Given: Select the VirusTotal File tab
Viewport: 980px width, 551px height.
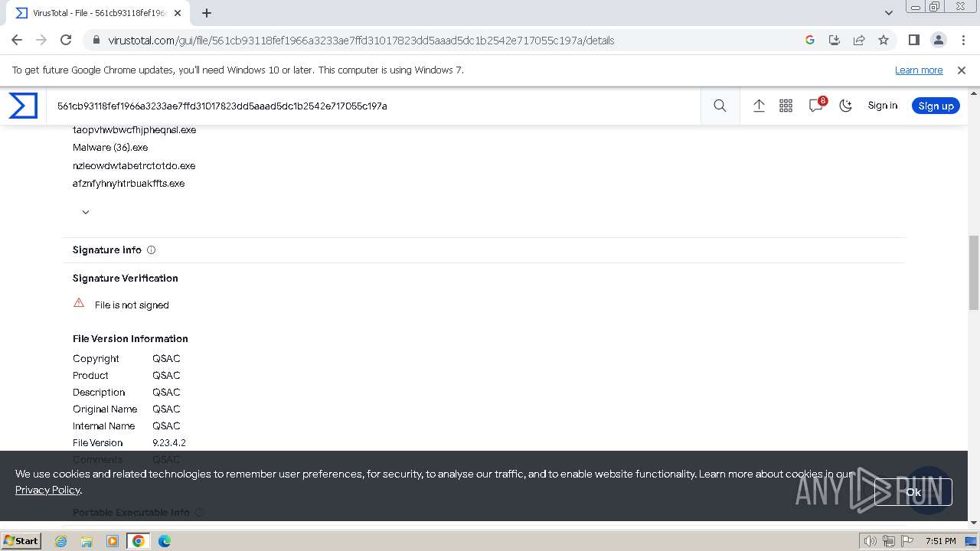Looking at the screenshot, I should pos(100,13).
